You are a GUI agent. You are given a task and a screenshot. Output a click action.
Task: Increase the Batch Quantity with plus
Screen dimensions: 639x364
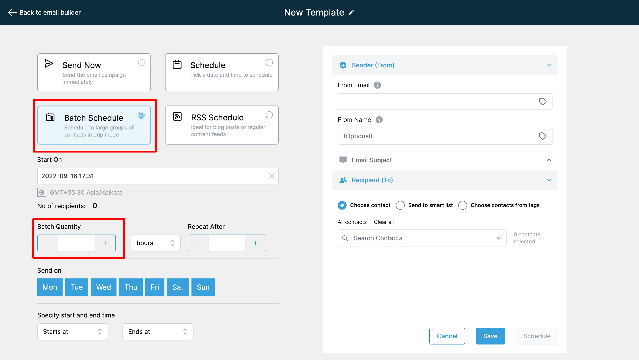[x=105, y=243]
